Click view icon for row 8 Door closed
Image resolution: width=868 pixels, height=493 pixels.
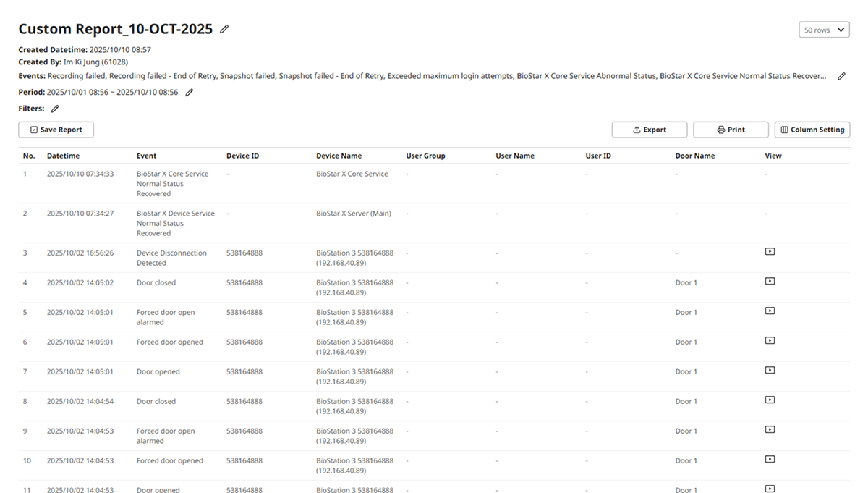click(x=770, y=400)
